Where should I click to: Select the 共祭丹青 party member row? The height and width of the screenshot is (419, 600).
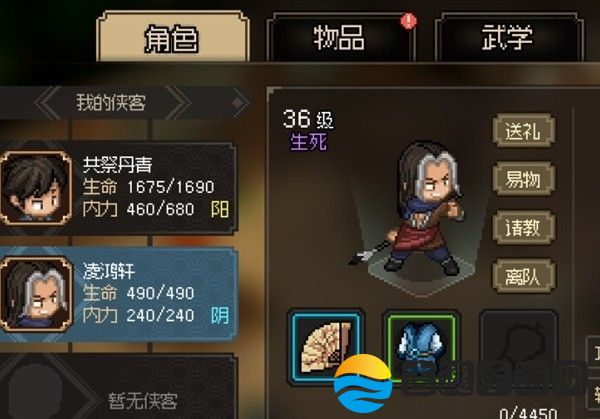point(118,187)
